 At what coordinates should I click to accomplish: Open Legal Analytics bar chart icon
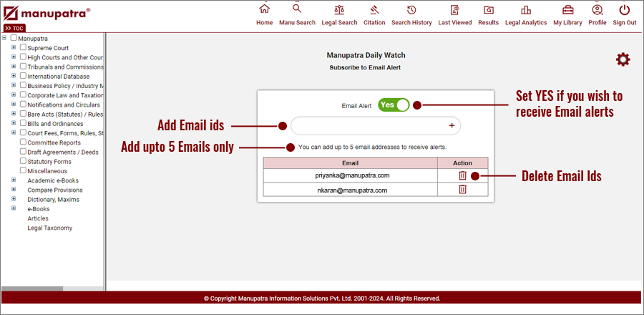526,10
